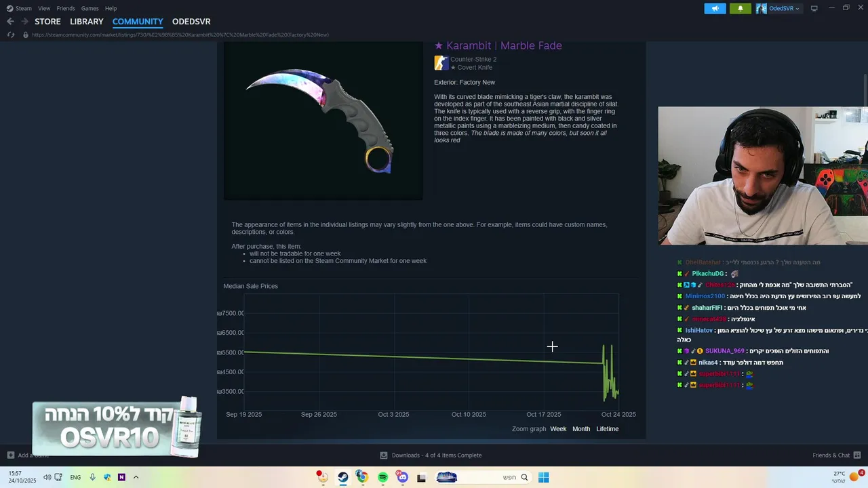This screenshot has height=488, width=868.
Task: Click the Median Sale Prices heading
Action: pos(251,286)
